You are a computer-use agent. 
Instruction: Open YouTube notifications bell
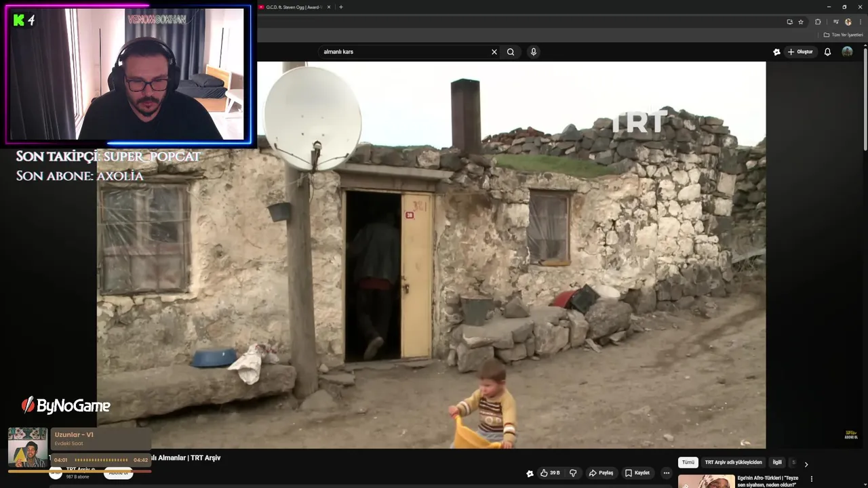(x=827, y=52)
